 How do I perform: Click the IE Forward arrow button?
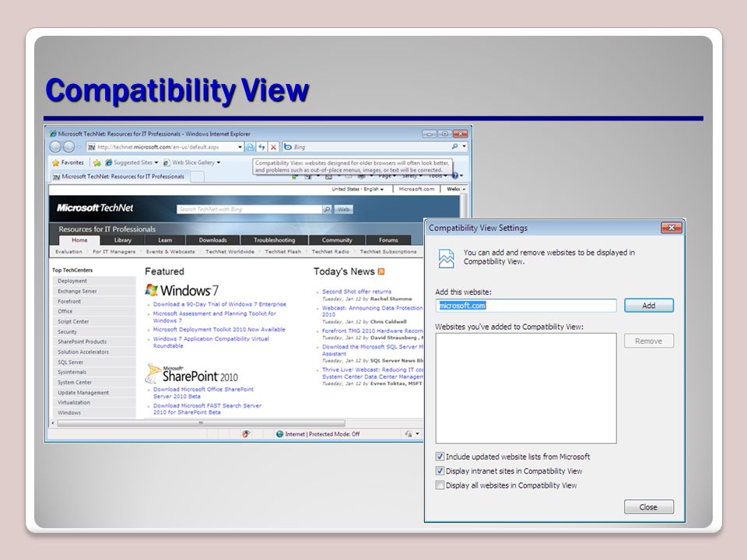69,147
